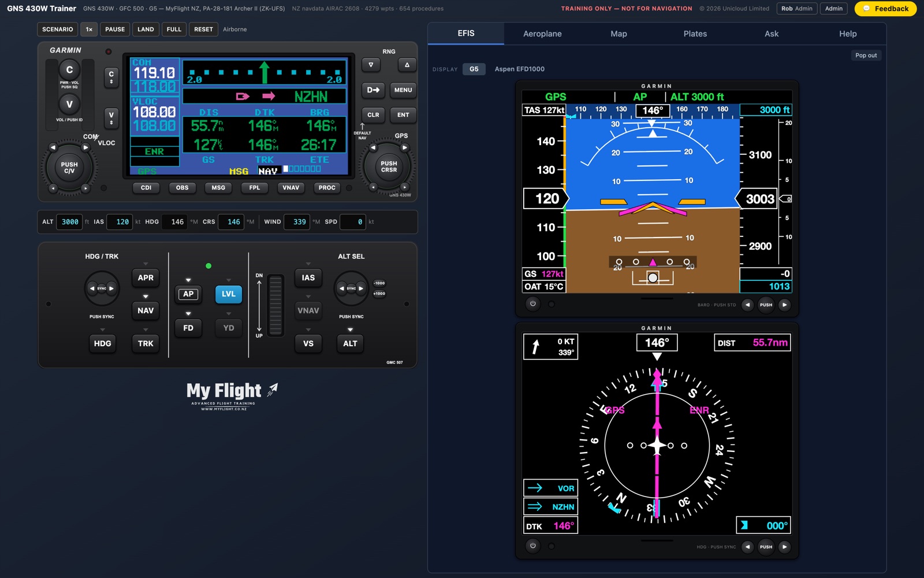Open the Plates tab
Image resolution: width=924 pixels, height=578 pixels.
click(695, 34)
